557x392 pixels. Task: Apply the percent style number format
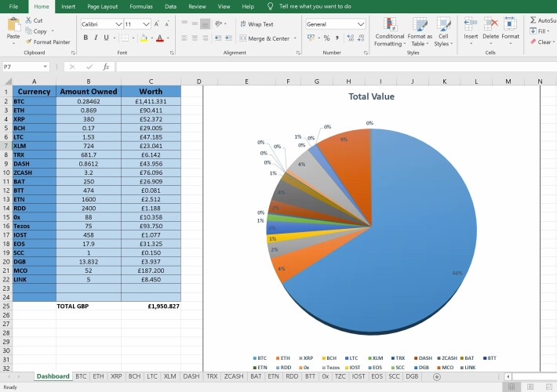pyautogui.click(x=326, y=38)
